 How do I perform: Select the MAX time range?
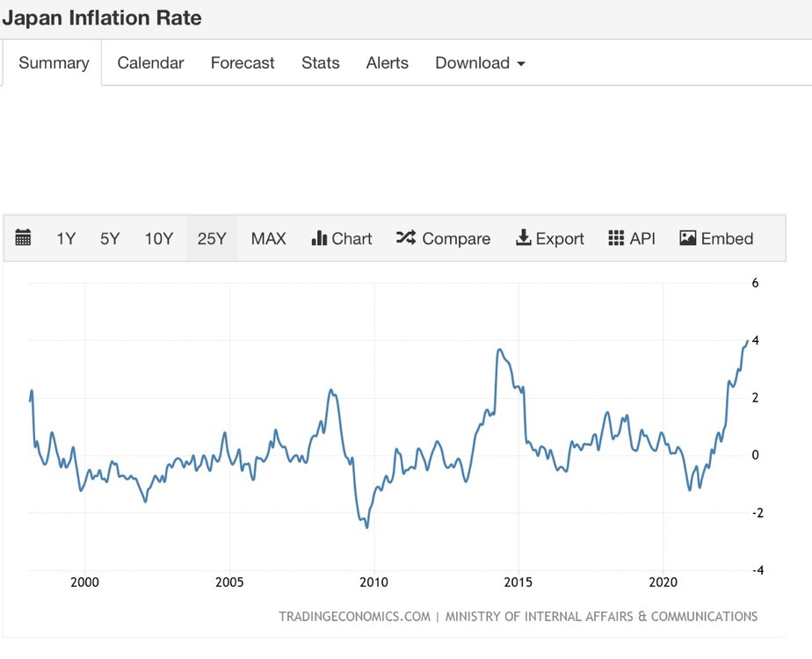pos(268,239)
